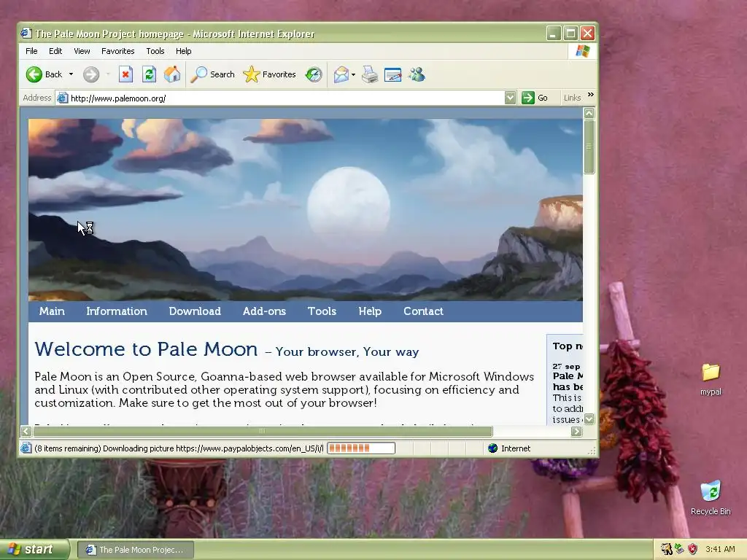The image size is (747, 560).
Task: Print the page with printer icon
Action: (370, 74)
